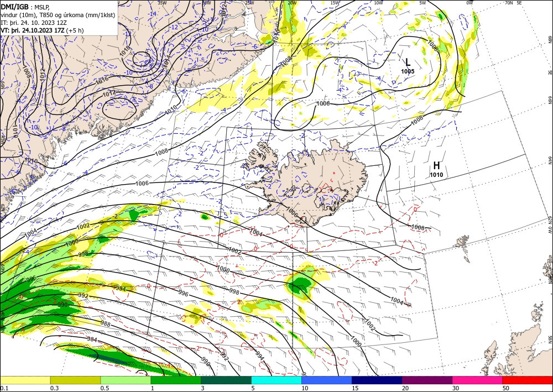Click the 'L' low pressure marker
The width and height of the screenshot is (553, 392).
pos(408,62)
